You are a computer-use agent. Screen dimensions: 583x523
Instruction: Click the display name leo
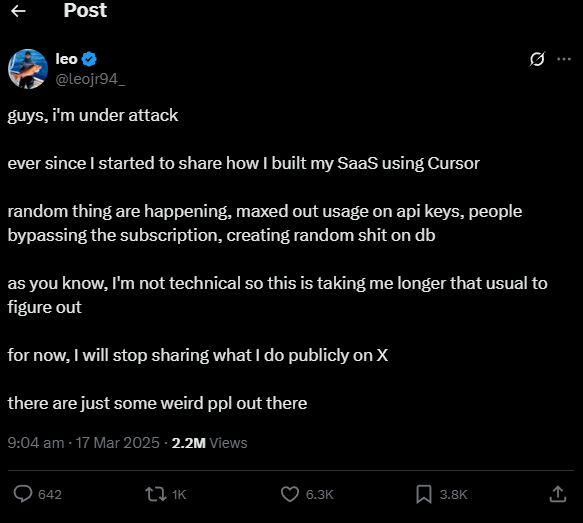pos(67,59)
